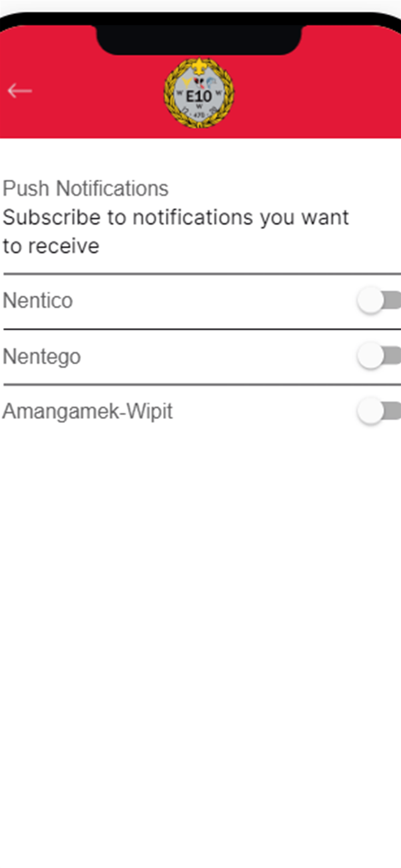401x868 pixels.
Task: Tap the Amangamek-Wipit label
Action: [87, 411]
